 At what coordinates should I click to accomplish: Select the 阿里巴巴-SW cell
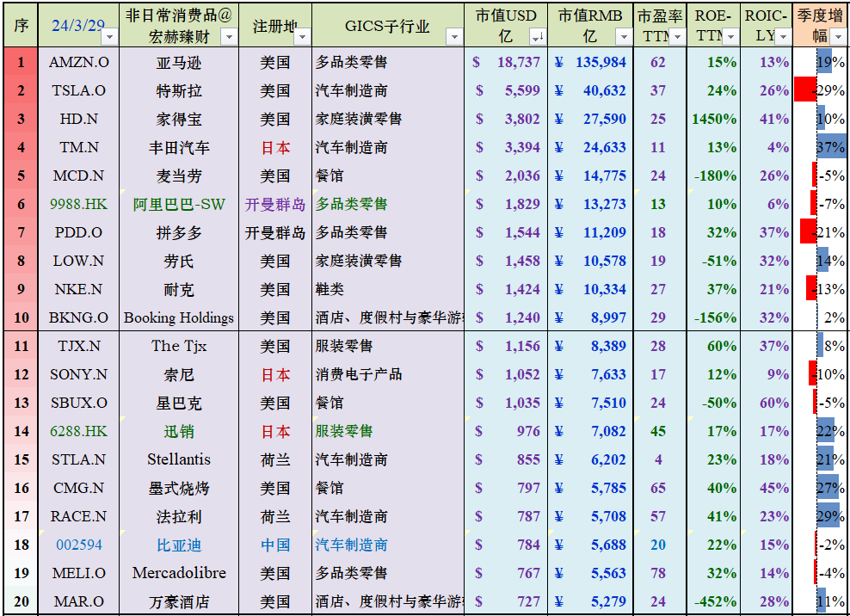pyautogui.click(x=179, y=204)
